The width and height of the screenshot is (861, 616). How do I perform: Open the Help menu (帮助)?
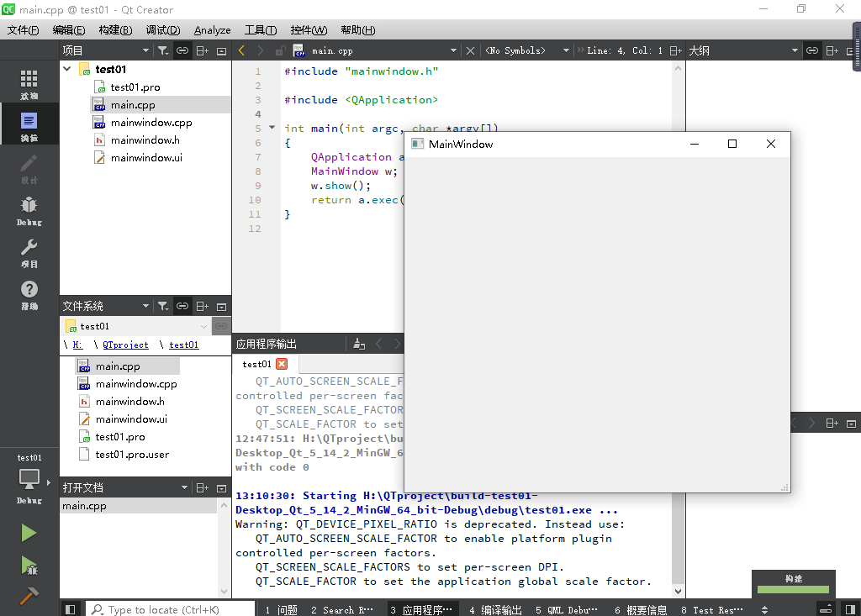358,30
